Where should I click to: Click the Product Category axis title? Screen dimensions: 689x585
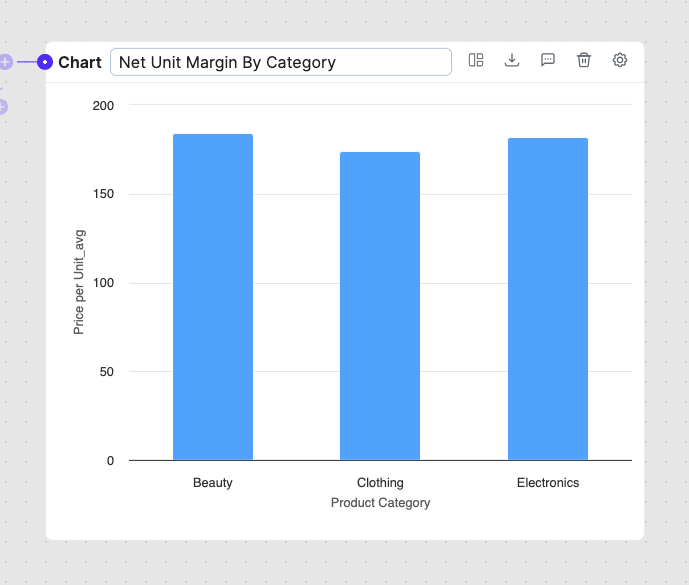pyautogui.click(x=380, y=503)
